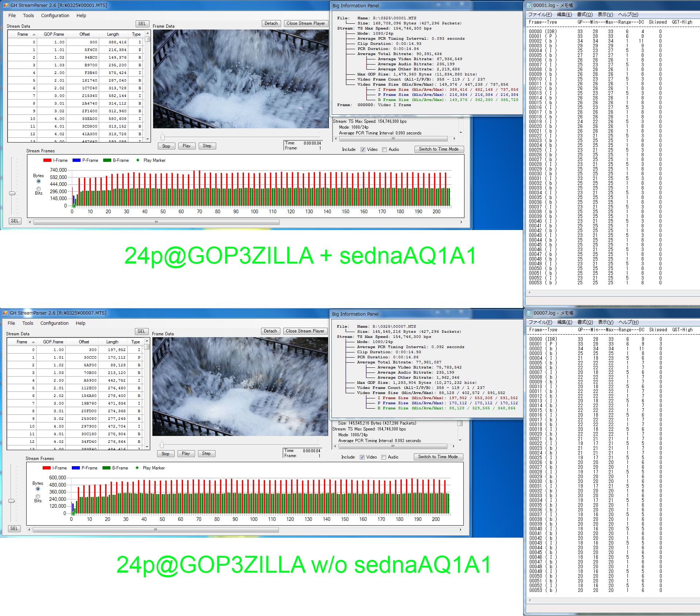Click the sort arrow in the top Frame column header
Screen dimensions: 700x616
(x=34, y=34)
